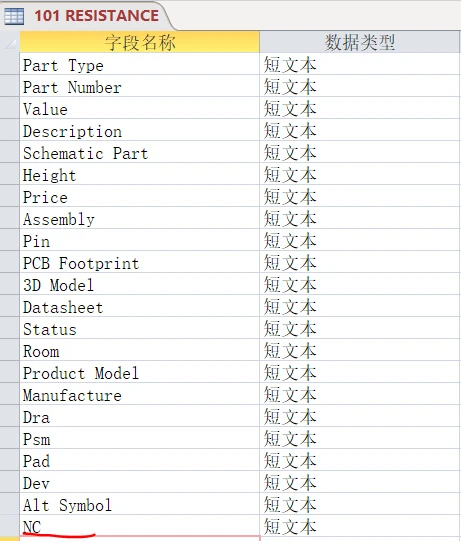Click the row selector beside Height

pyautogui.click(x=10, y=175)
